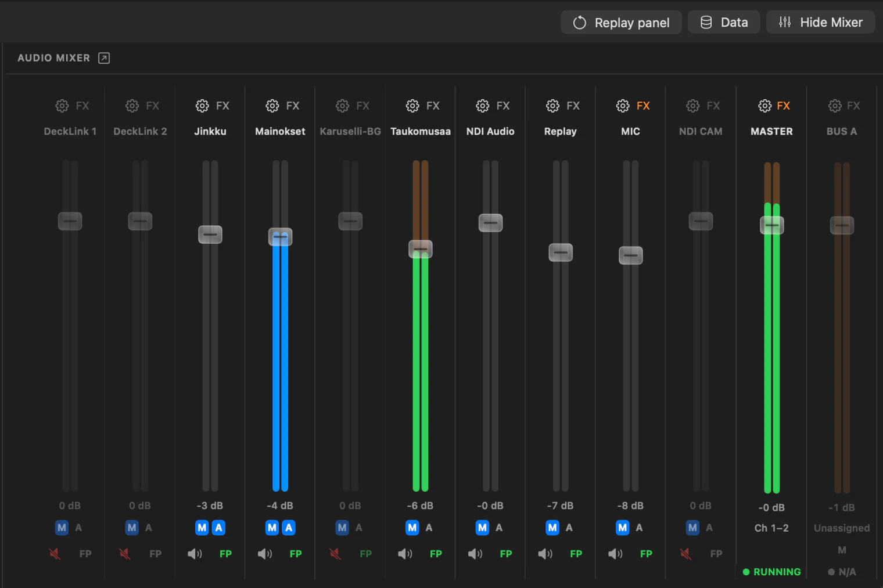This screenshot has width=883, height=588.
Task: Click the Jinkku fader handle
Action: [210, 235]
